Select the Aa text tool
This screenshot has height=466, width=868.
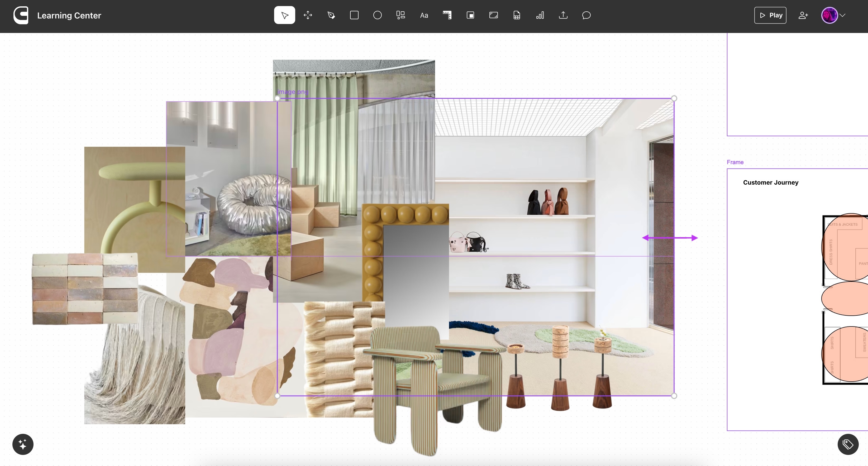click(x=424, y=15)
